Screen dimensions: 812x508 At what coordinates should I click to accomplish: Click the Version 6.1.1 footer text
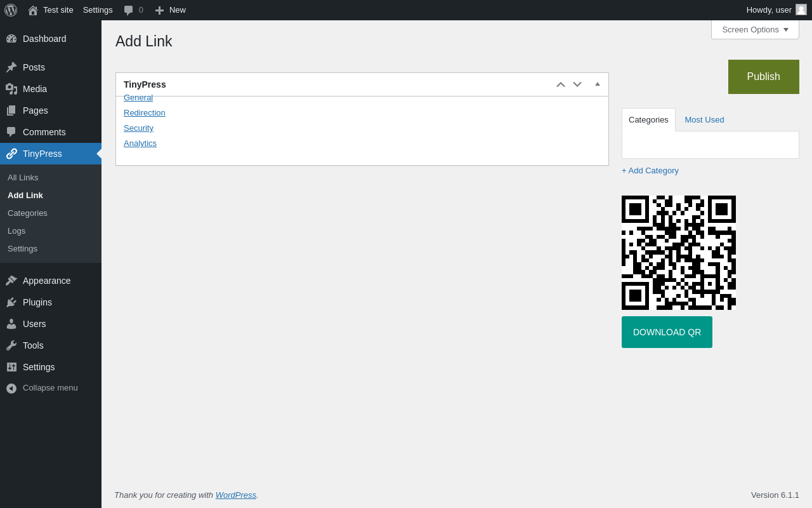pos(775,495)
